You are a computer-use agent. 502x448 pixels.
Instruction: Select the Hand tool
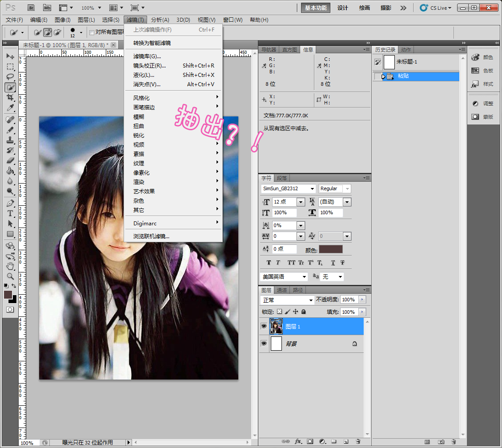[10, 266]
